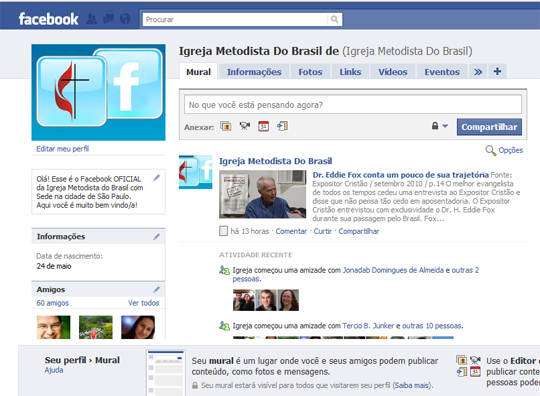Open Opções with magnifier icon

coord(505,150)
